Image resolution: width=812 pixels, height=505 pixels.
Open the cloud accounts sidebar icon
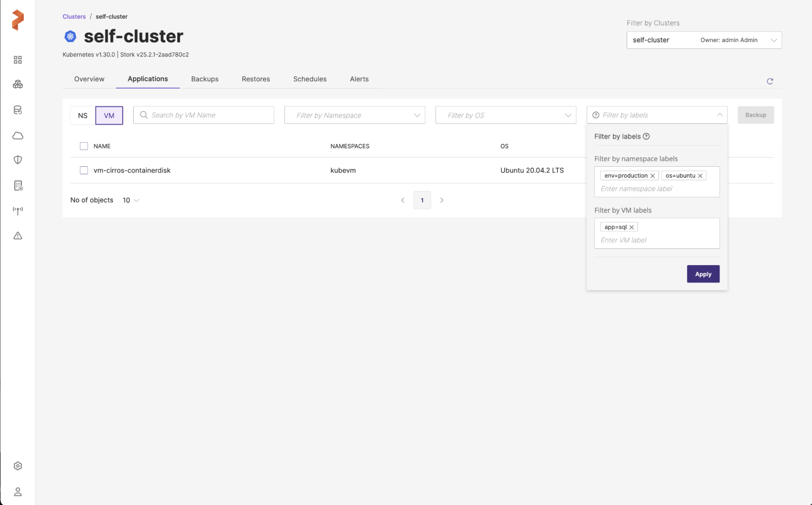click(x=18, y=136)
